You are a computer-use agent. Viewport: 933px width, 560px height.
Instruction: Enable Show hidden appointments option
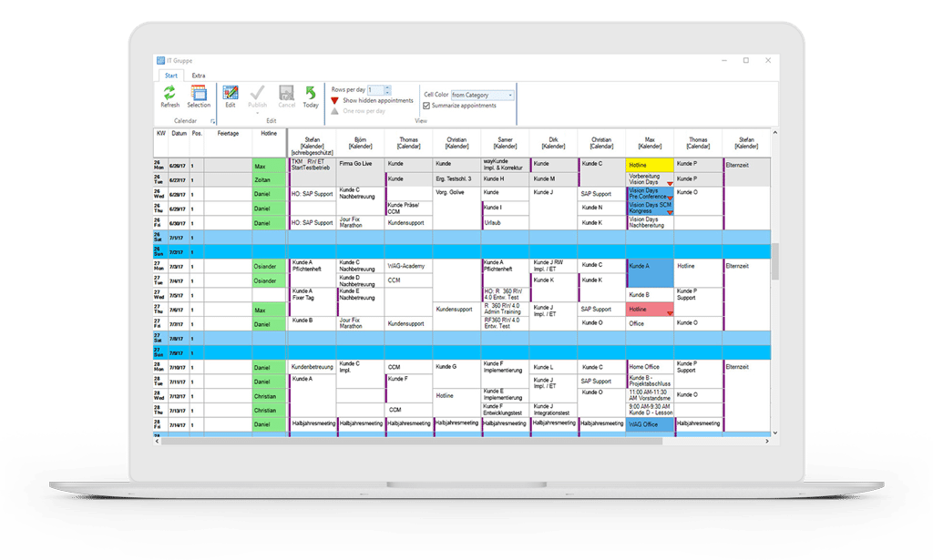point(377,99)
